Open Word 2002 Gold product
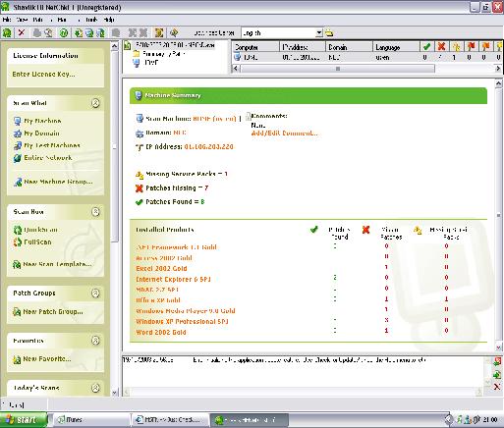 (x=161, y=333)
